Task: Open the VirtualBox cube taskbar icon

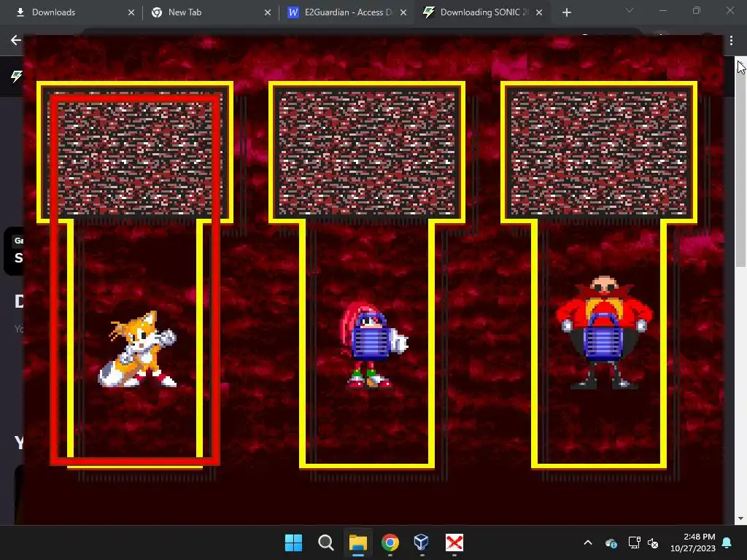Action: tap(422, 542)
